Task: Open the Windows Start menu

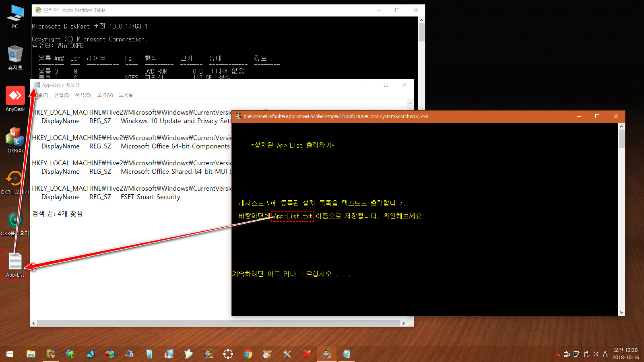Action: point(10,354)
